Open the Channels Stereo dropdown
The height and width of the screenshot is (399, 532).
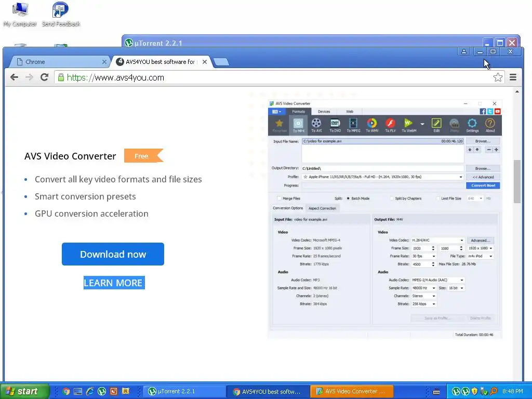pos(434,296)
